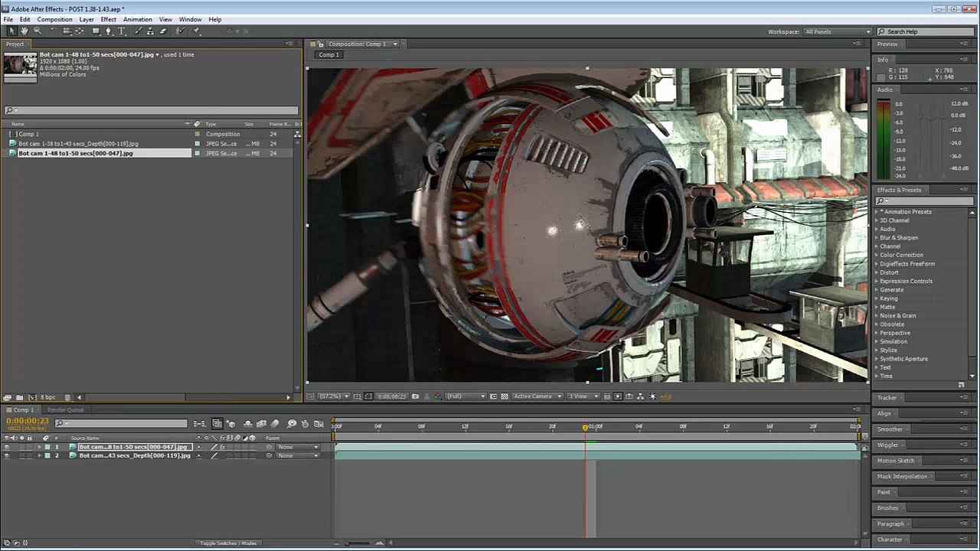Open the Composition menu
The image size is (980, 551).
[55, 19]
